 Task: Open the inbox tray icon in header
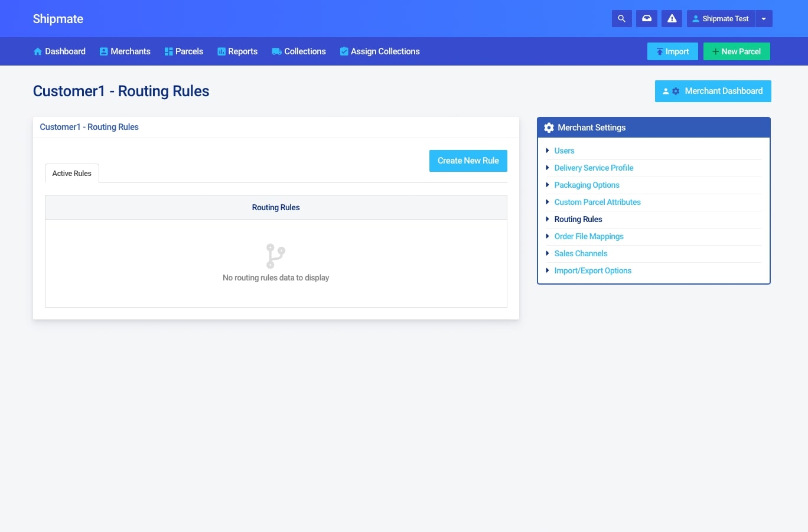(647, 19)
